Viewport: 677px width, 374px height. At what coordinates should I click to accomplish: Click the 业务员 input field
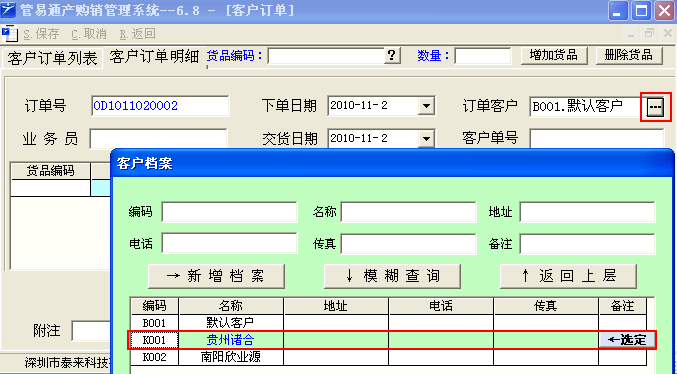click(x=158, y=139)
